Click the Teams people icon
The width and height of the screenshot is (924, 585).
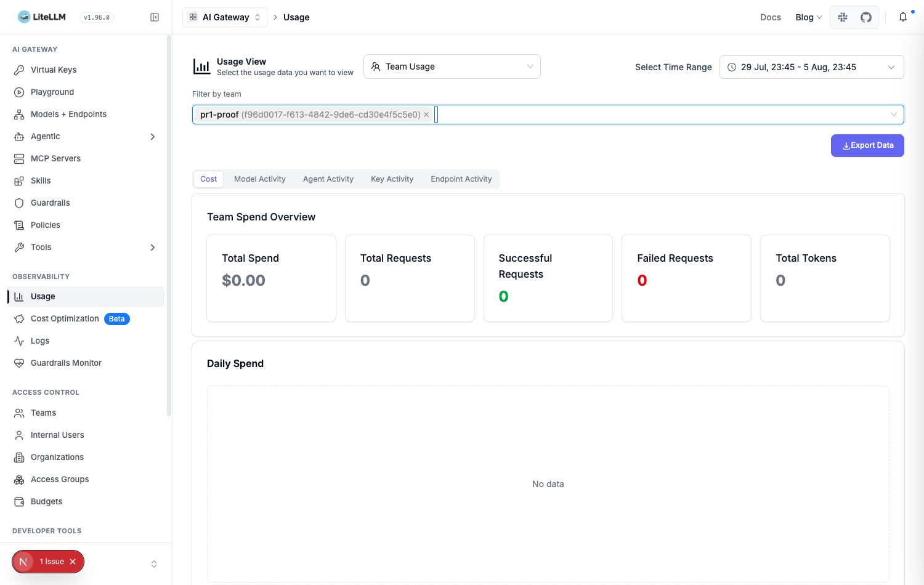point(19,413)
